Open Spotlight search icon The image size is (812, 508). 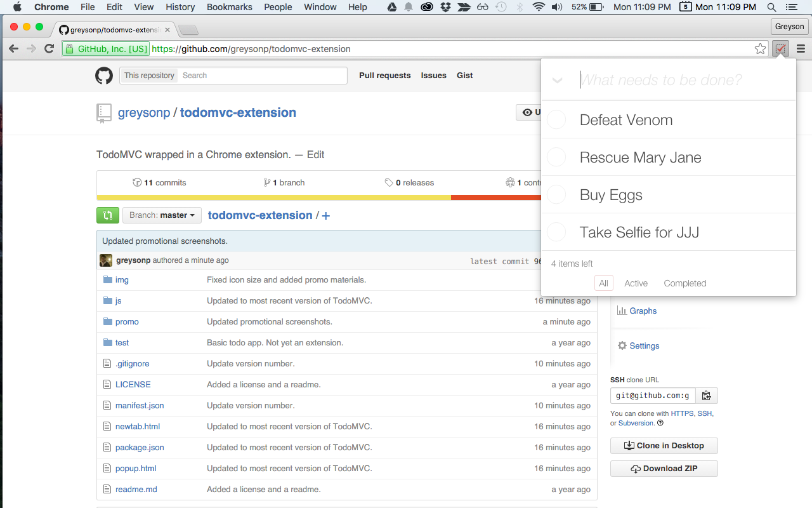click(772, 7)
